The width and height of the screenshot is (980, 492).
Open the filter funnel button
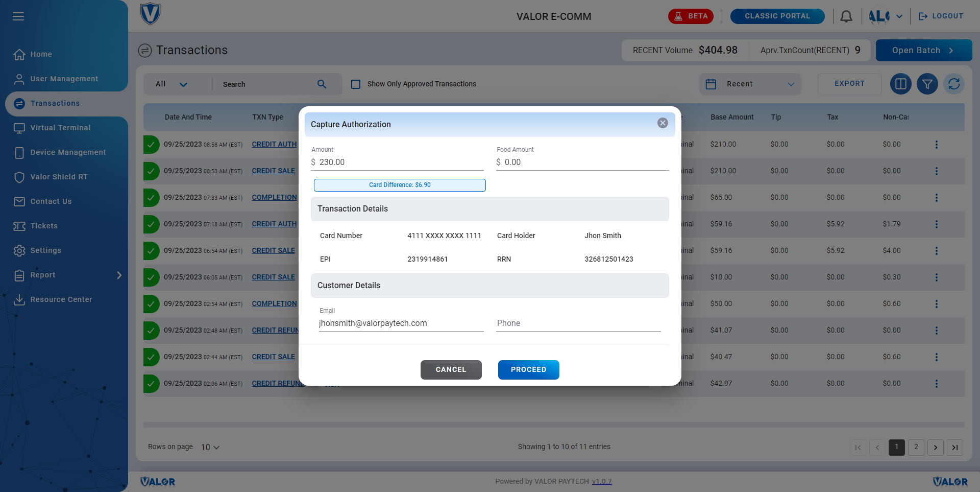[927, 84]
